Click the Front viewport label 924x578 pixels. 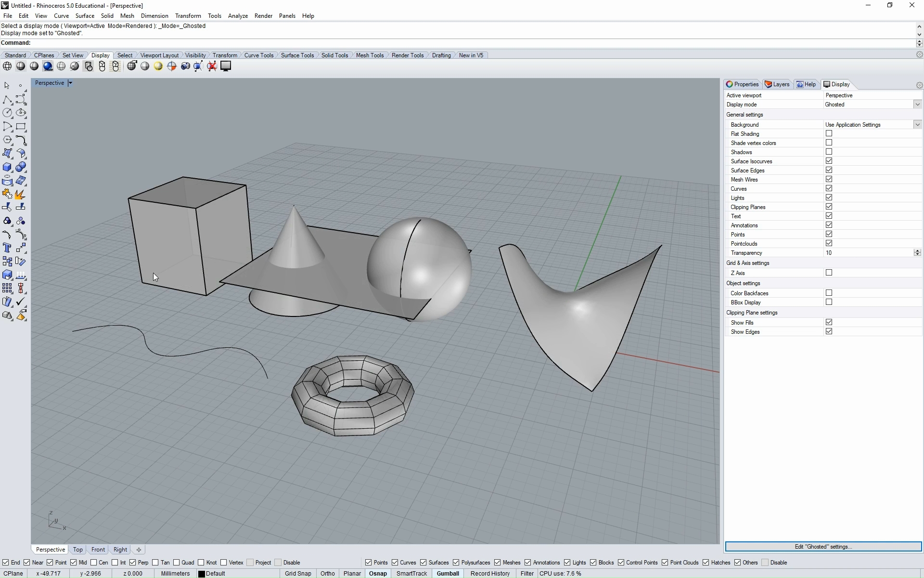click(x=99, y=550)
